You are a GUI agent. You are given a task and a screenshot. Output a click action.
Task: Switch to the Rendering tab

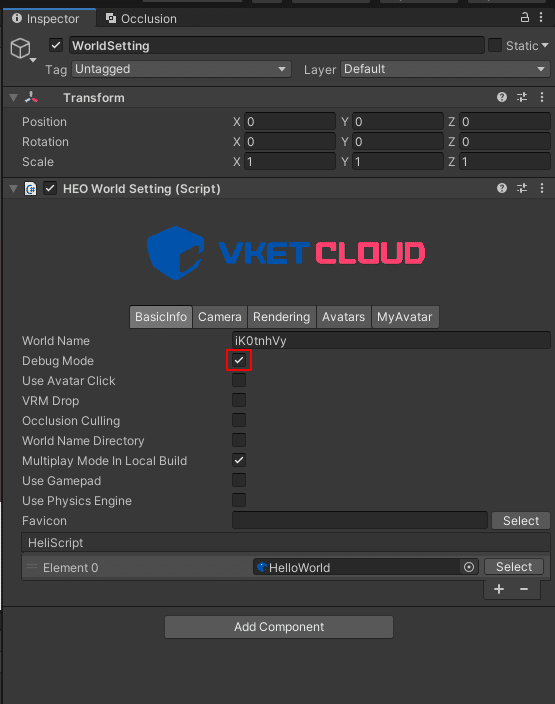click(x=282, y=317)
